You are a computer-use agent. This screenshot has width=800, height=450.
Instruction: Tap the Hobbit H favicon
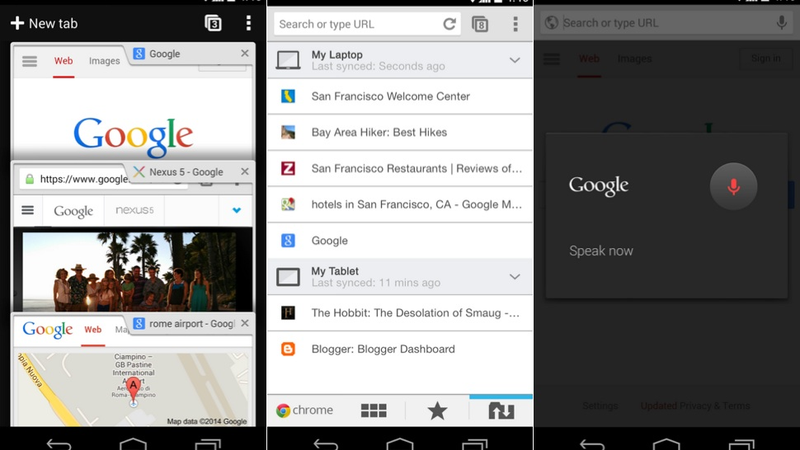point(288,313)
